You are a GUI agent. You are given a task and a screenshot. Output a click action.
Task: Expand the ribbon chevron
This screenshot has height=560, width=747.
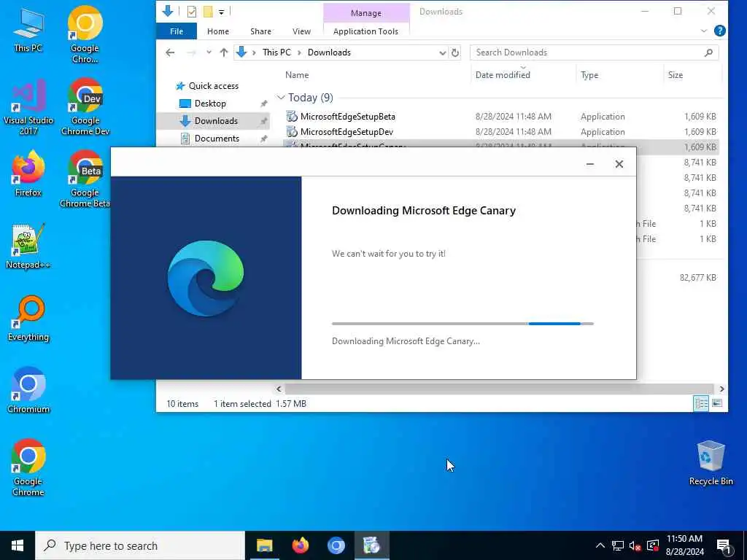704,31
